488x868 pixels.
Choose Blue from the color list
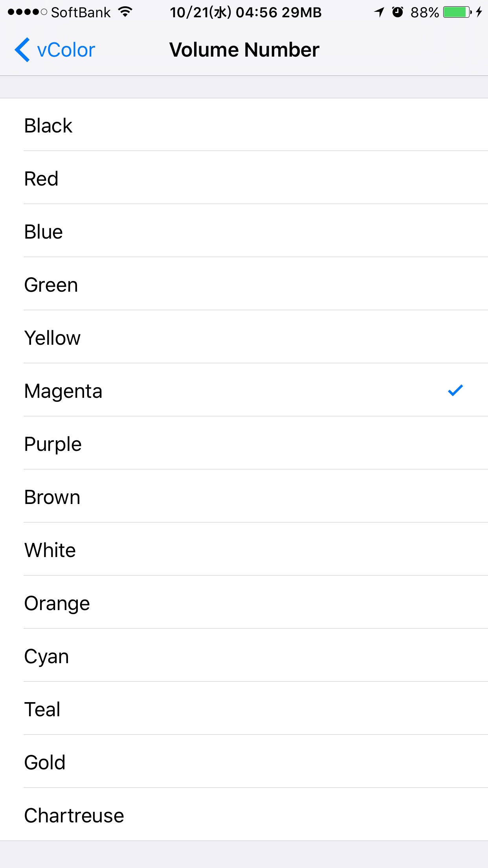[244, 231]
